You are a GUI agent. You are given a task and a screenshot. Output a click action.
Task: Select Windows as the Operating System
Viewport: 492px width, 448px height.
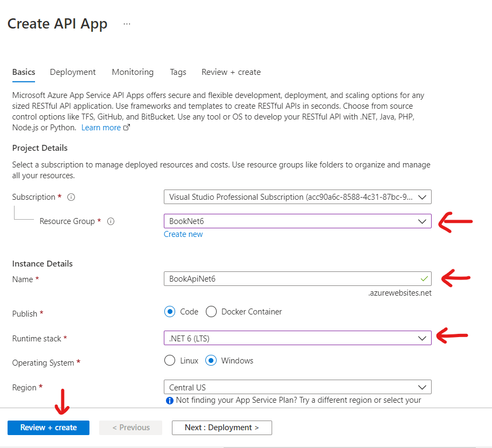211,360
